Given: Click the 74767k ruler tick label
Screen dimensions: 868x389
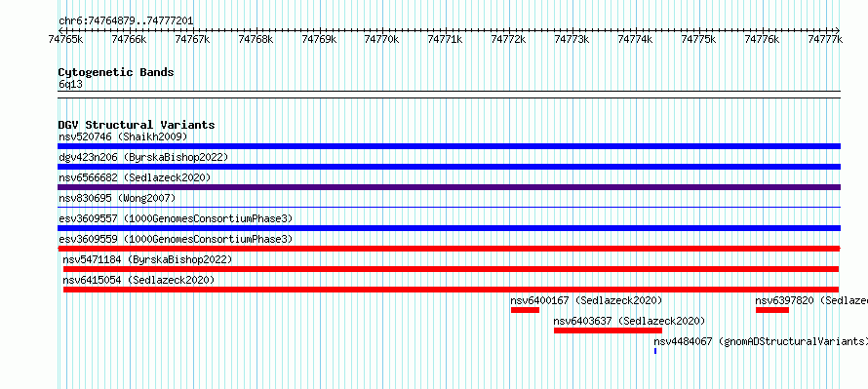Looking at the screenshot, I should coord(193,39).
